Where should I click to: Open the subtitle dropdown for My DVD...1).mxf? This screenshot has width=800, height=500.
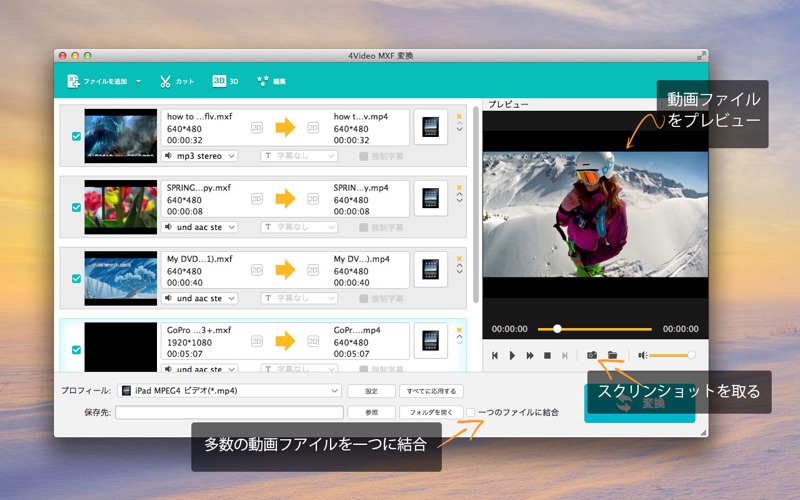(299, 298)
